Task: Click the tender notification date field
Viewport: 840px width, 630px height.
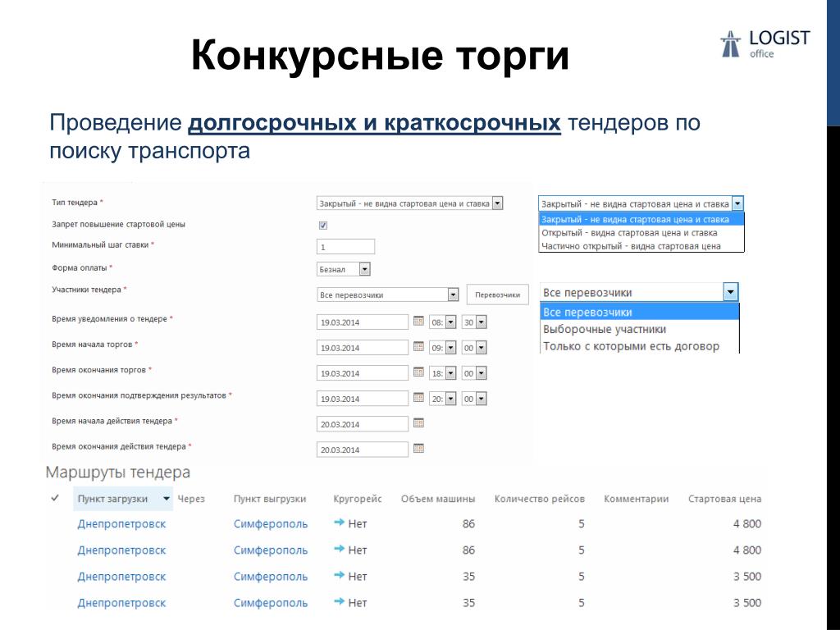Action: 362,322
